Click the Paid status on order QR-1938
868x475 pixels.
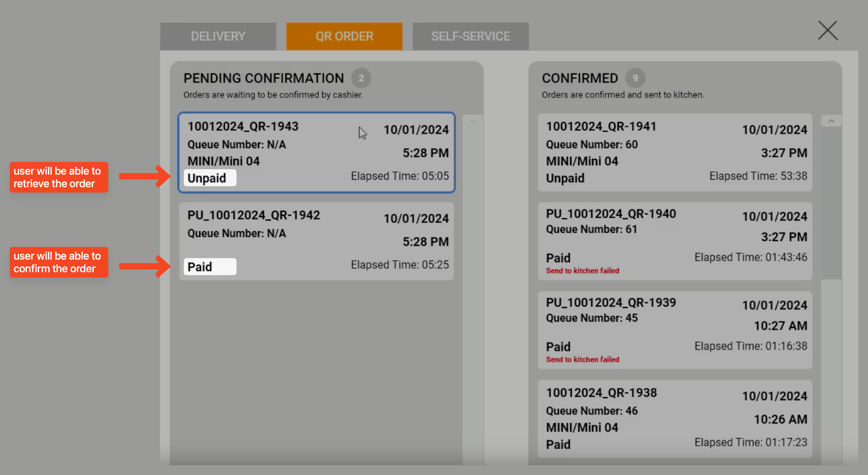(558, 445)
